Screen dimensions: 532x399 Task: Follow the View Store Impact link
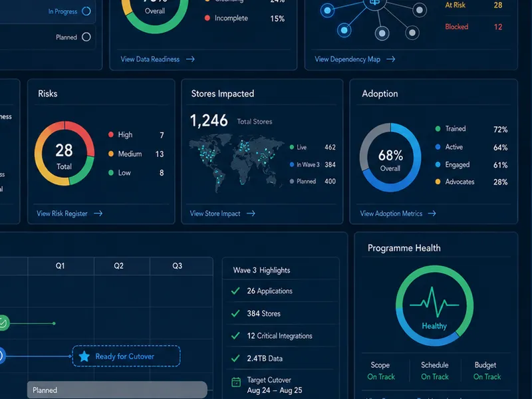pyautogui.click(x=222, y=213)
